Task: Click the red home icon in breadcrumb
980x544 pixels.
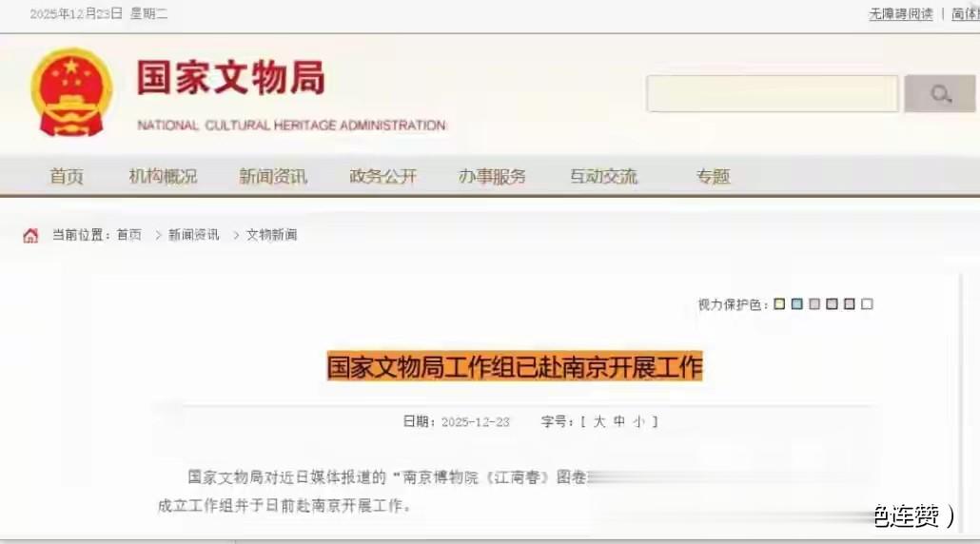Action: point(30,236)
